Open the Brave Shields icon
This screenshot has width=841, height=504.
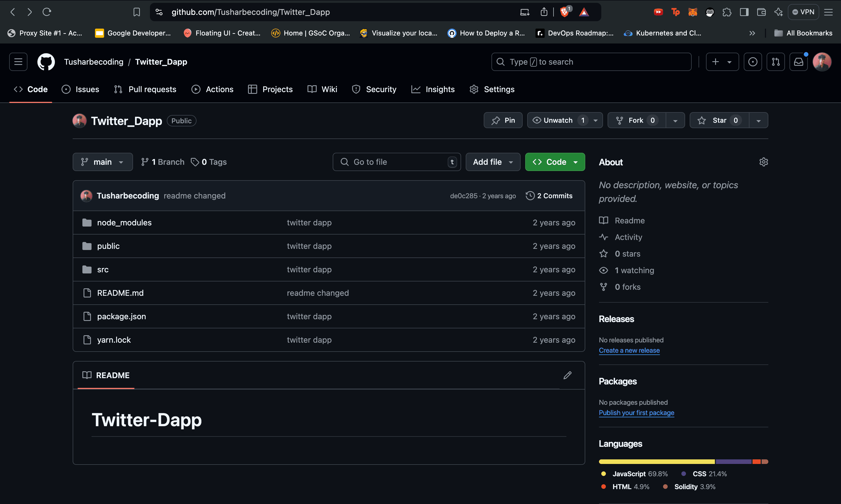(x=565, y=12)
